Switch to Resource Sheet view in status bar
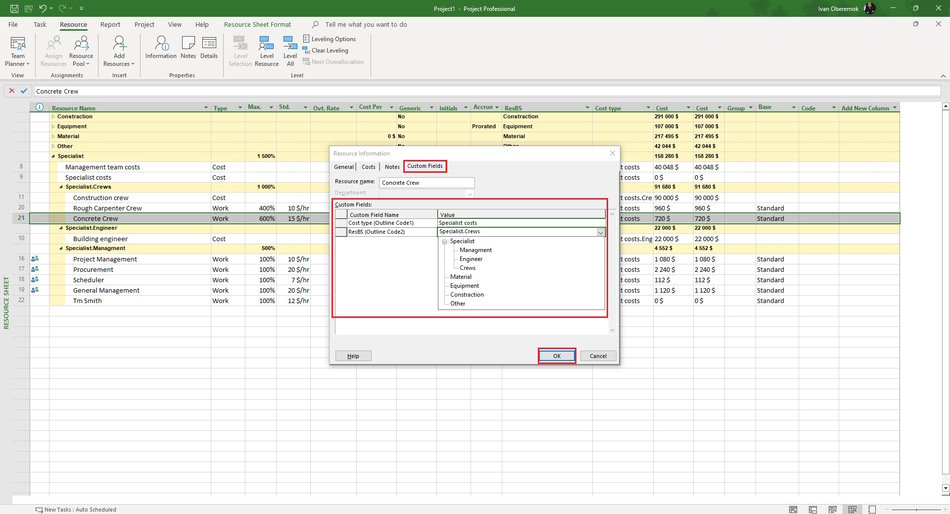This screenshot has width=950, height=514. [852, 509]
